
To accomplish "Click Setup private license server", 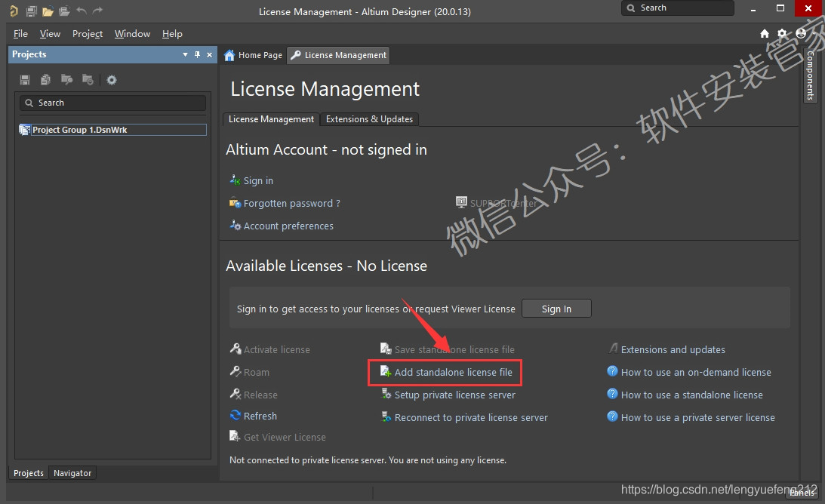I will 454,395.
